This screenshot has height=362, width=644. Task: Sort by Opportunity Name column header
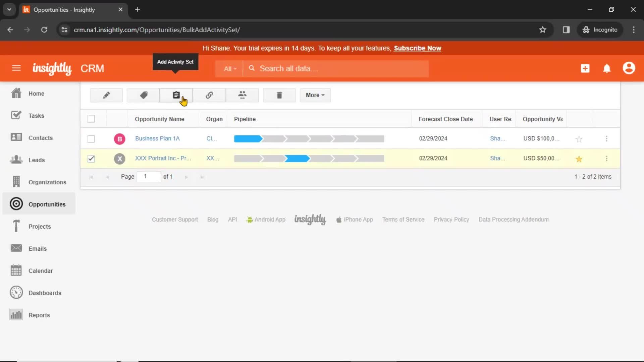tap(159, 119)
